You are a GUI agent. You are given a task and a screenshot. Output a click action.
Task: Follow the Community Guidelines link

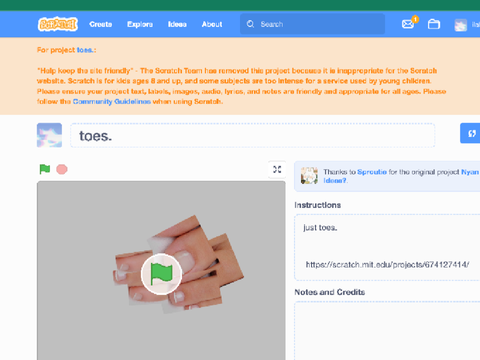click(112, 102)
